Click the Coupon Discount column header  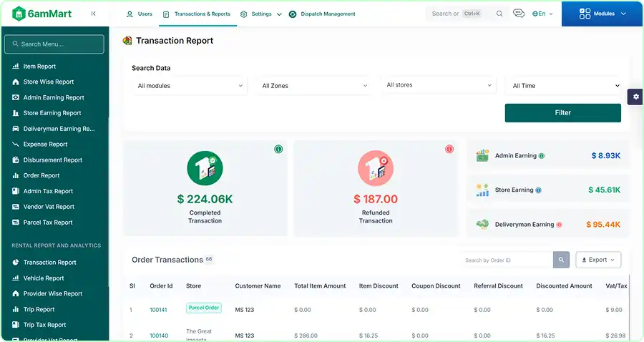point(436,285)
